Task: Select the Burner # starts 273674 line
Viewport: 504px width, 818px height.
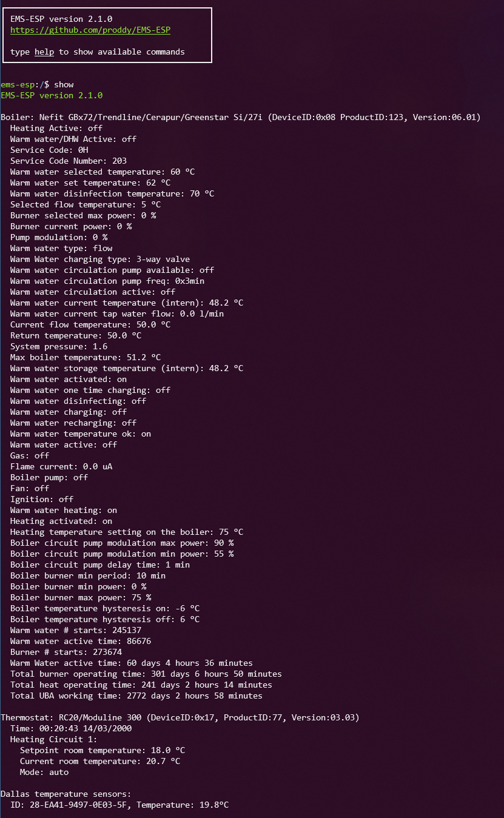Action: (61, 652)
